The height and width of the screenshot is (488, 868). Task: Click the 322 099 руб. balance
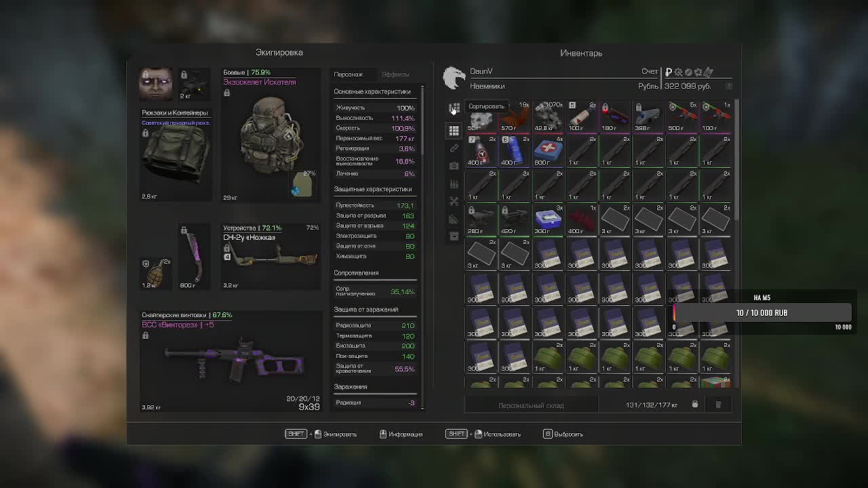[x=688, y=86]
